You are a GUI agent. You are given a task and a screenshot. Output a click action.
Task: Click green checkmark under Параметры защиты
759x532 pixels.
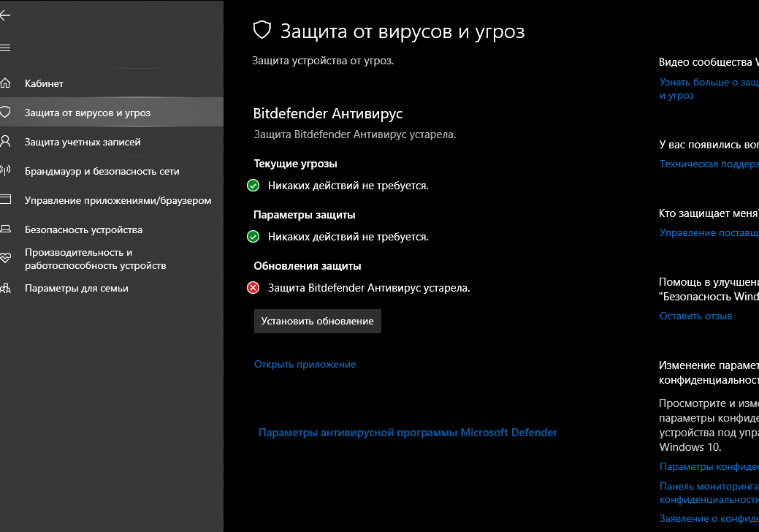(x=253, y=237)
